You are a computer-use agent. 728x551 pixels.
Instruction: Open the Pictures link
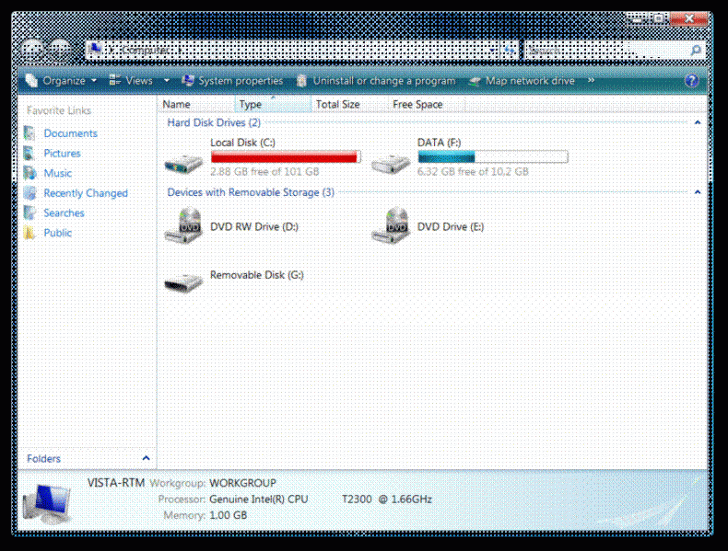click(62, 153)
